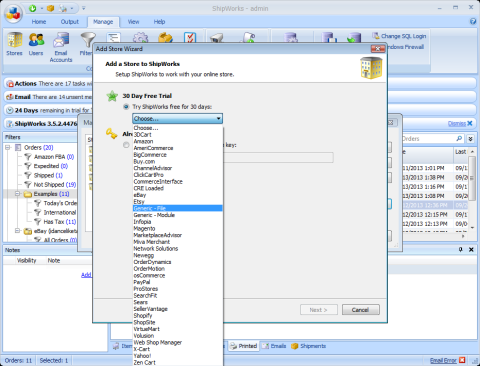Collapse the Examples folder node
This screenshot has height=366, width=480.
(18, 194)
